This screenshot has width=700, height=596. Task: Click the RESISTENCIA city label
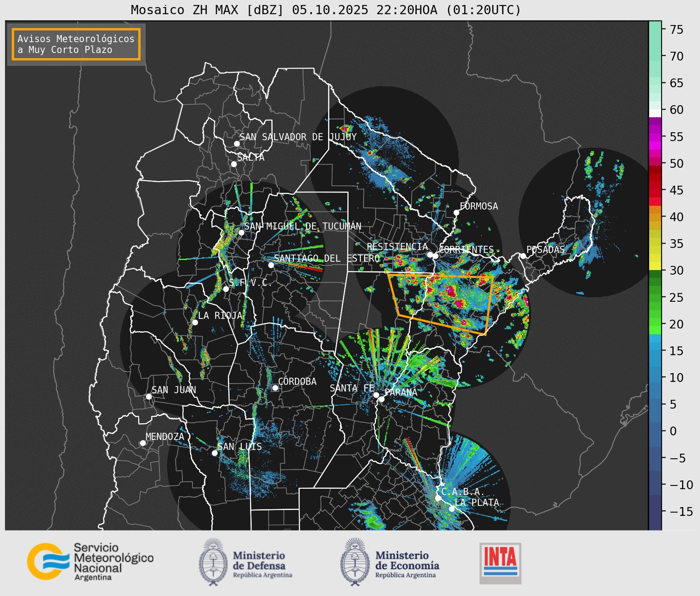(x=397, y=247)
